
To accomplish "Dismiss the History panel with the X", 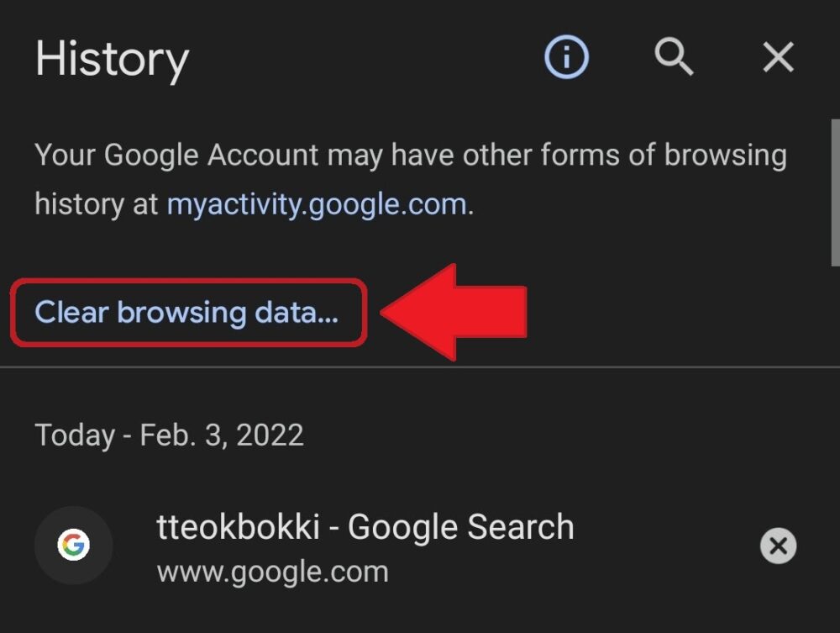I will coord(778,57).
